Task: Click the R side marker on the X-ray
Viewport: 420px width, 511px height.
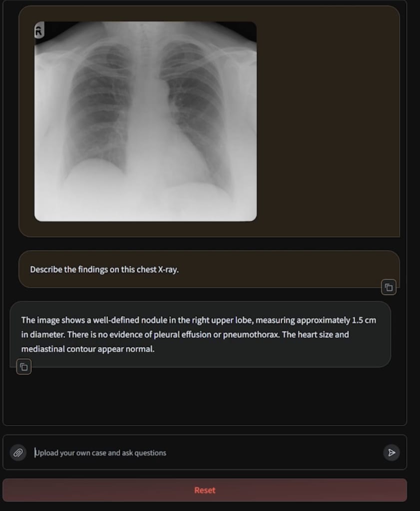Action: tap(39, 30)
